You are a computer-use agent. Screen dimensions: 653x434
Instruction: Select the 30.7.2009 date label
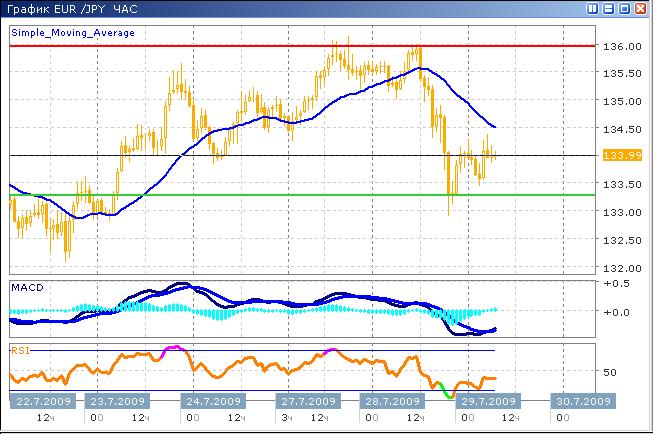click(583, 402)
